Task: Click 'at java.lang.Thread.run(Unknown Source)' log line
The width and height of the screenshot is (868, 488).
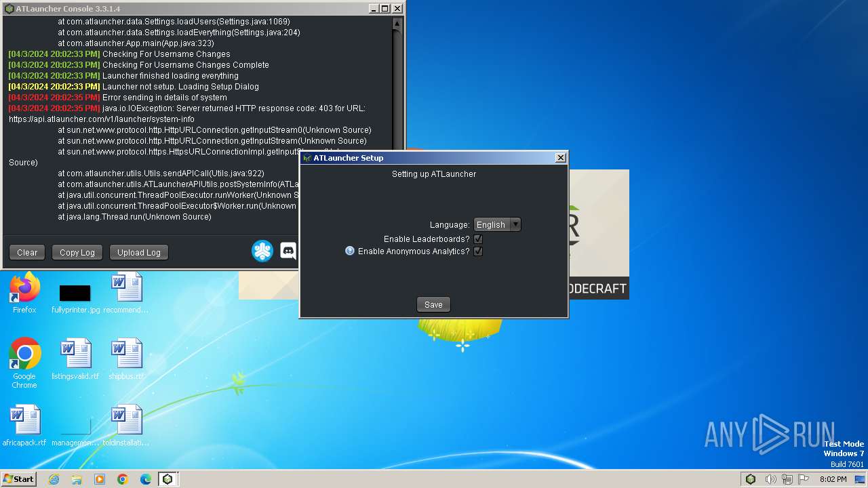Action: (x=134, y=217)
